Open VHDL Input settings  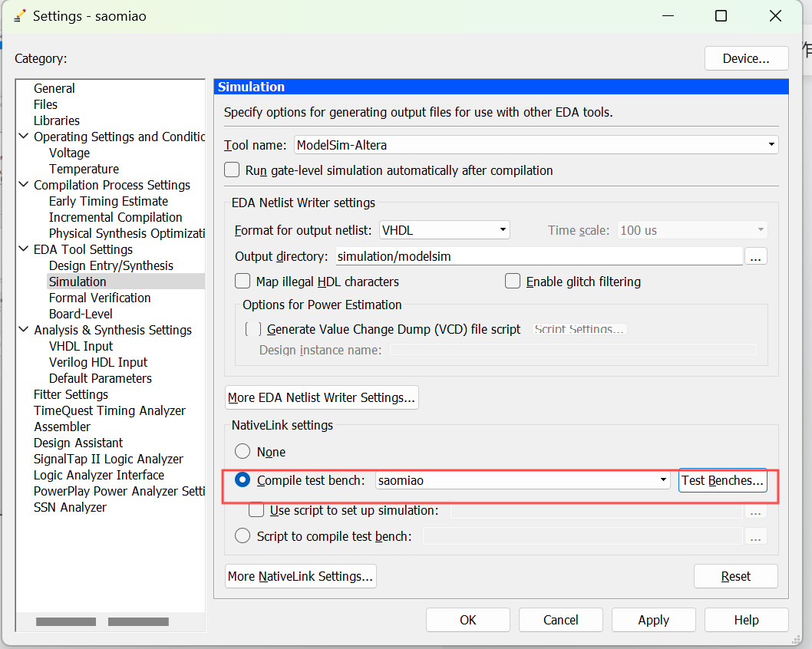[x=81, y=346]
